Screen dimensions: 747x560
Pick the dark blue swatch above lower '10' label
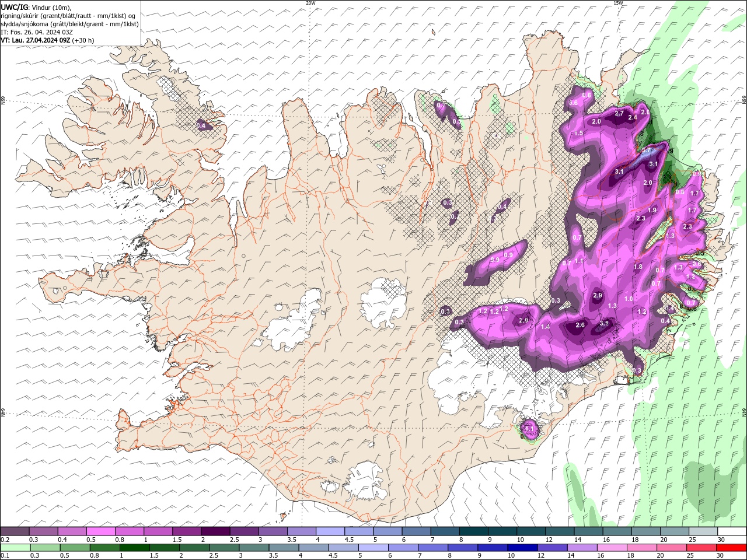tap(521, 548)
